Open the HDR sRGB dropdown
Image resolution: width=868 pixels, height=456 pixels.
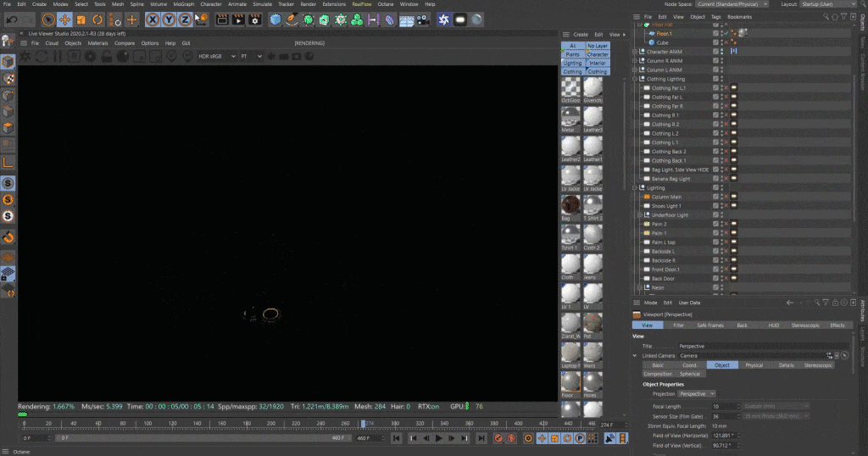[x=215, y=56]
